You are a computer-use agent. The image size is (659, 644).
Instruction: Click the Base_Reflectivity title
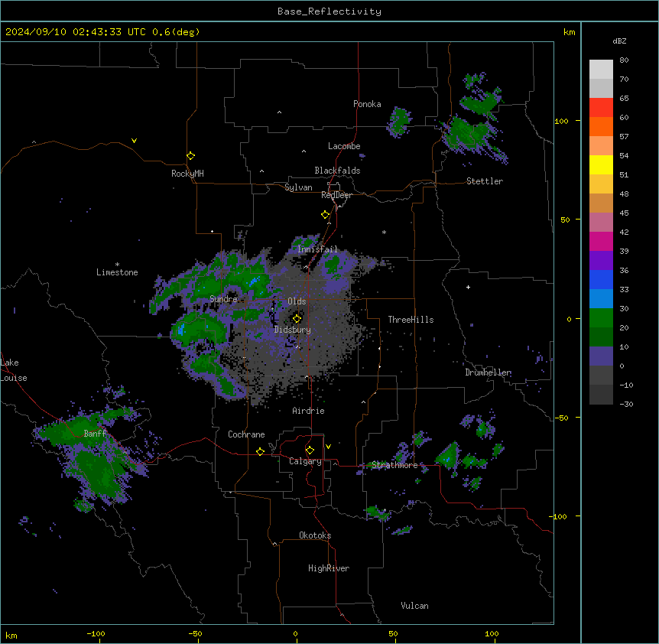(329, 11)
